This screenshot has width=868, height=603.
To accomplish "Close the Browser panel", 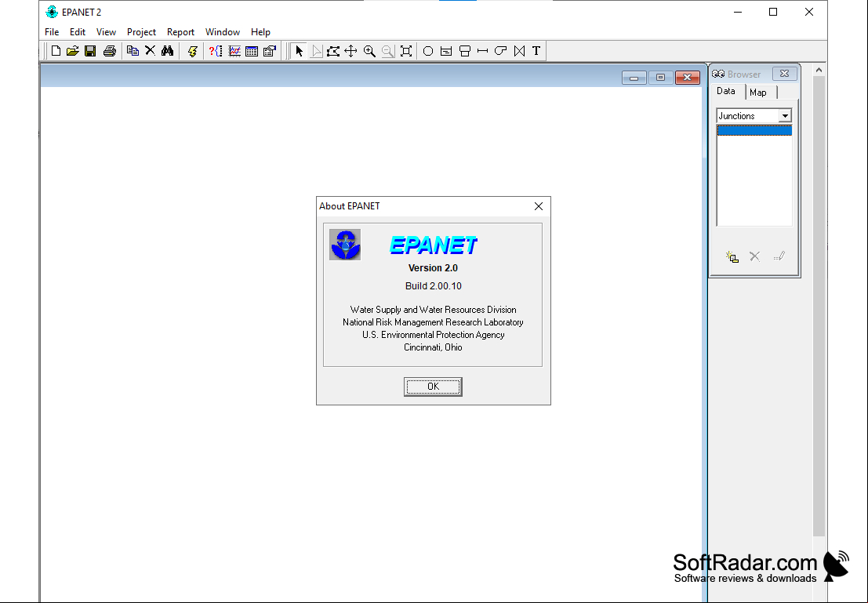I will coord(784,74).
